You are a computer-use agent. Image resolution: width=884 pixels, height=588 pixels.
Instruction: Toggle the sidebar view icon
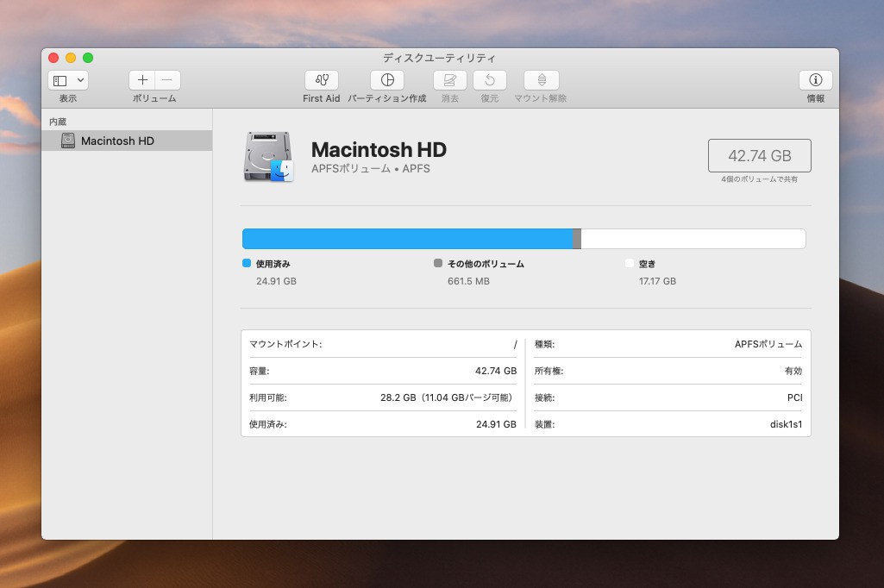click(60, 80)
